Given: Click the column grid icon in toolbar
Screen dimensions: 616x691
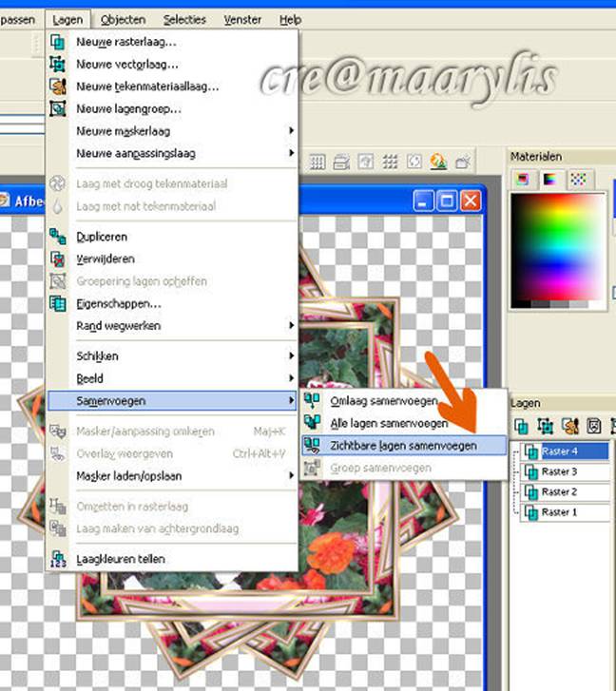Looking at the screenshot, I should coord(318,162).
